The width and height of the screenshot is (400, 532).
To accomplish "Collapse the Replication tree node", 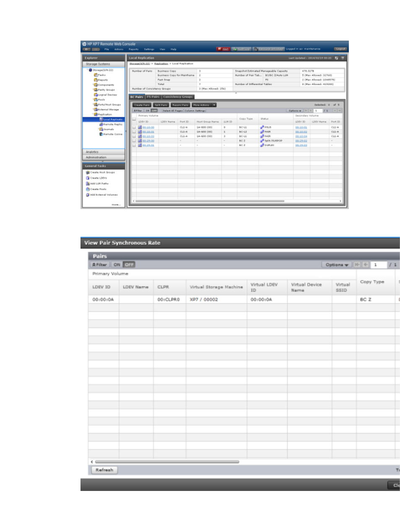I will coord(92,114).
